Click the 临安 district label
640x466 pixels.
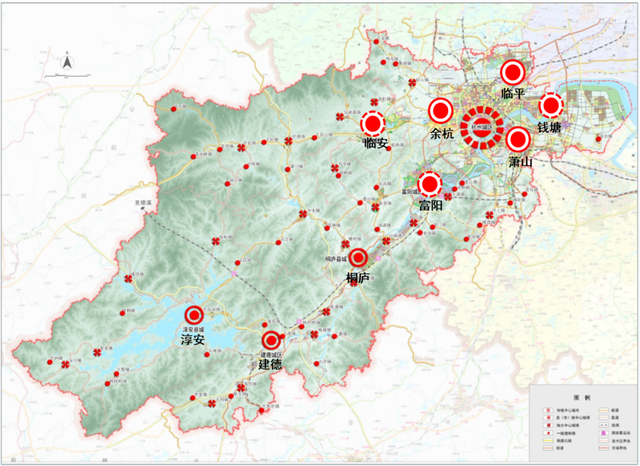376,143
